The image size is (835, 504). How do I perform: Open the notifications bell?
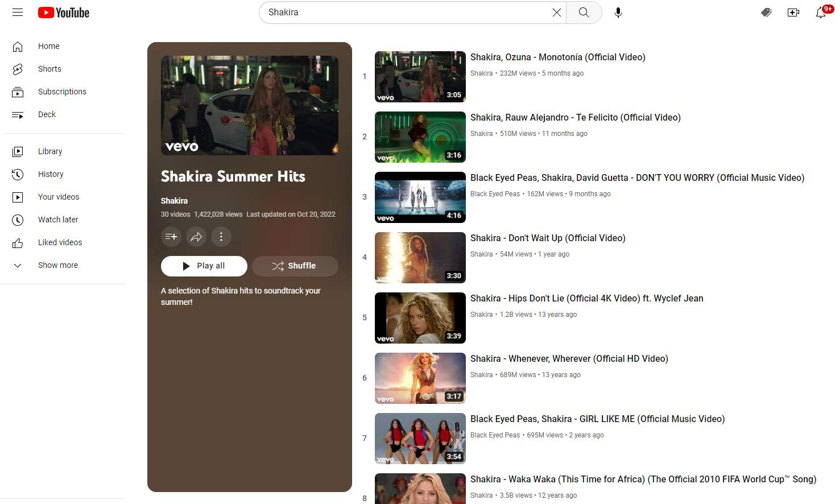pos(819,13)
